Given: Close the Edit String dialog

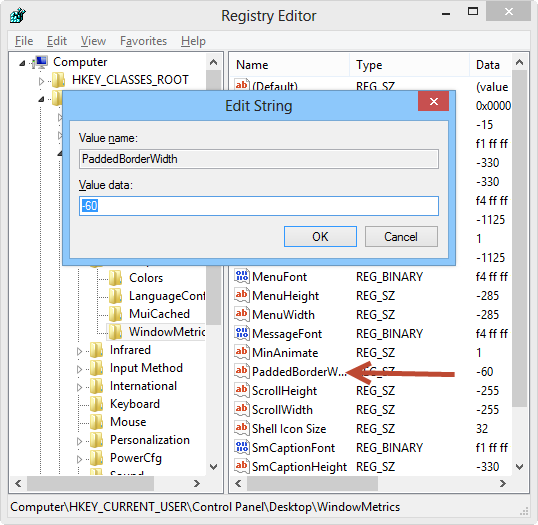Looking at the screenshot, I should click(x=433, y=101).
